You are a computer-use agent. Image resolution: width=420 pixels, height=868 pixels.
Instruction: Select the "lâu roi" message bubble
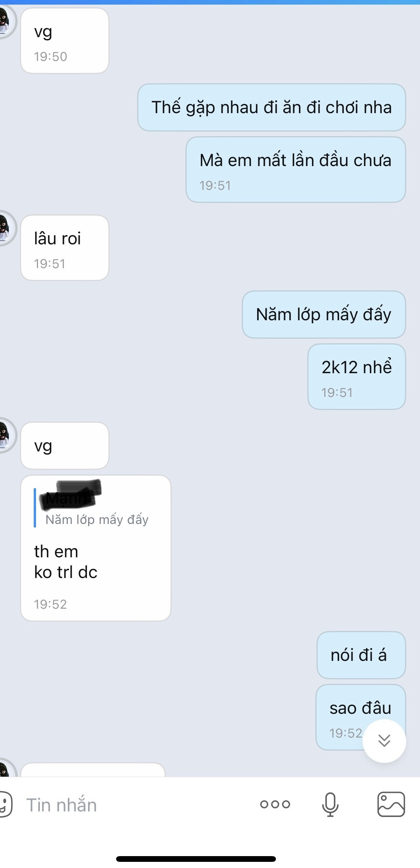coord(65,247)
